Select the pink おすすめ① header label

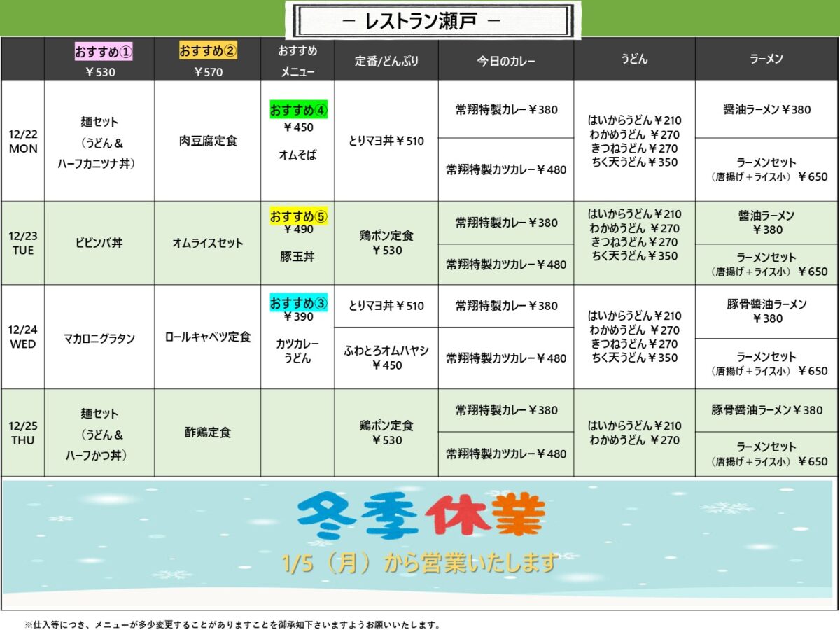click(x=104, y=51)
